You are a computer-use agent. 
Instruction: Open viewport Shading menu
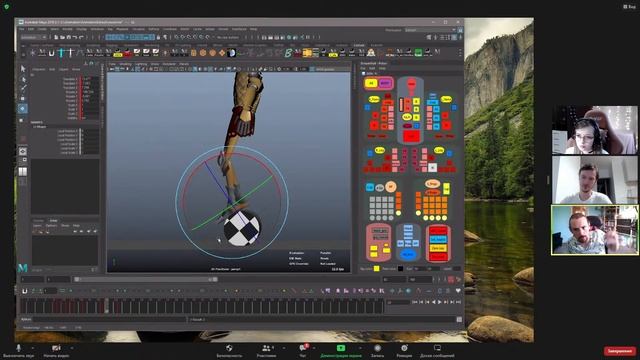pyautogui.click(x=125, y=64)
